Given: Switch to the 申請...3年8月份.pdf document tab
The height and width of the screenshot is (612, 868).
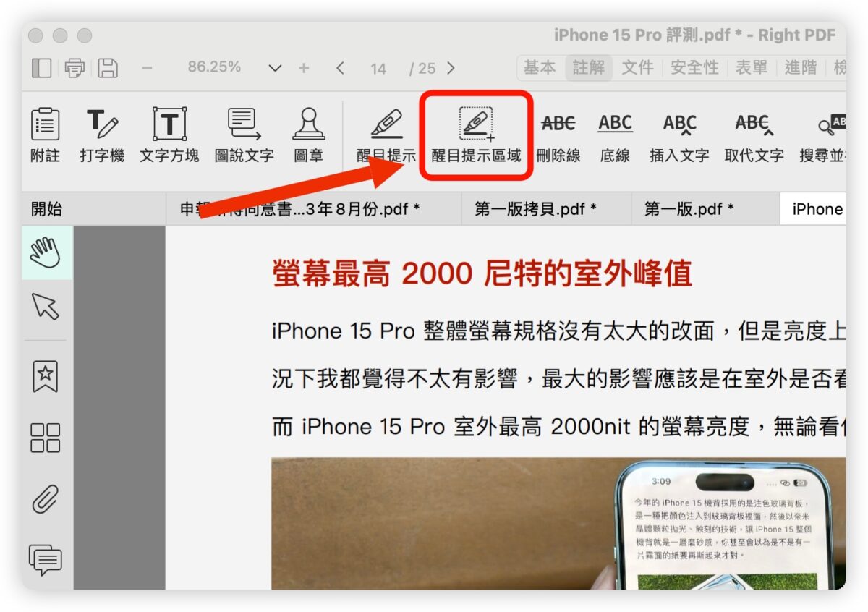Looking at the screenshot, I should click(x=314, y=209).
